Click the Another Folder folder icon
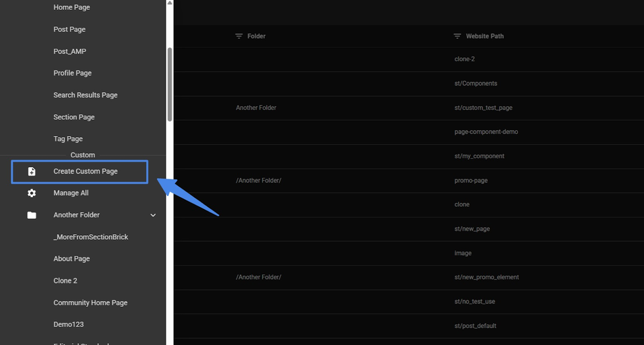This screenshot has height=345, width=644. 32,215
